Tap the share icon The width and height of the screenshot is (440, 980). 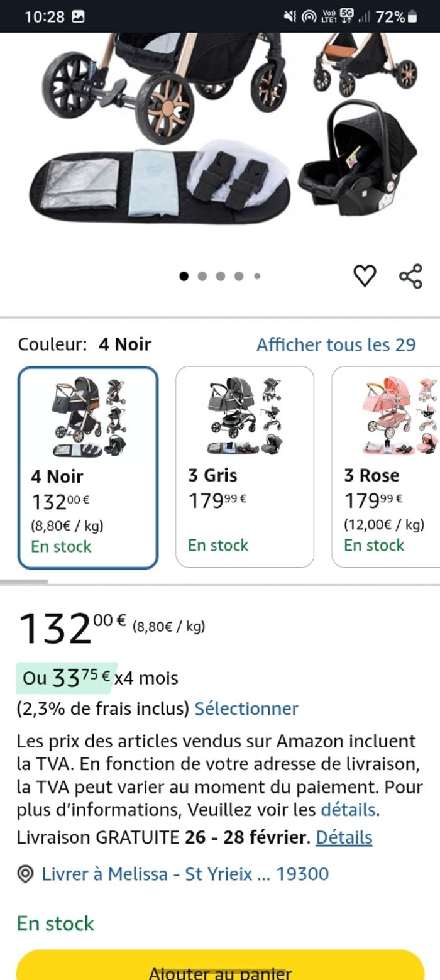pyautogui.click(x=410, y=276)
